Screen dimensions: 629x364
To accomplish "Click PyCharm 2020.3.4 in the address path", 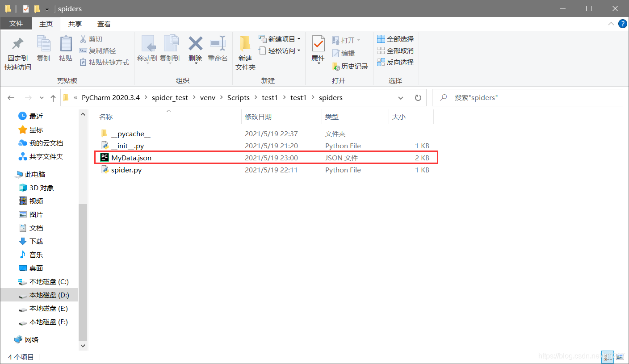I will 111,98.
